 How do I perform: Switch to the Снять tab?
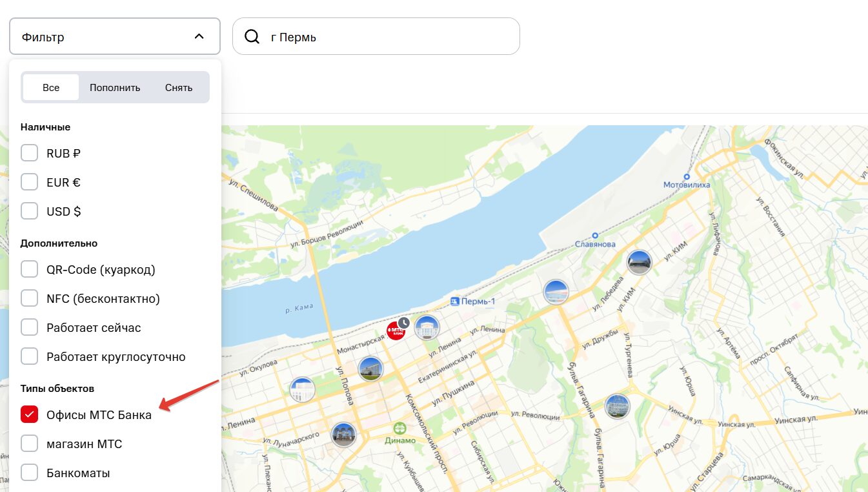coord(179,87)
